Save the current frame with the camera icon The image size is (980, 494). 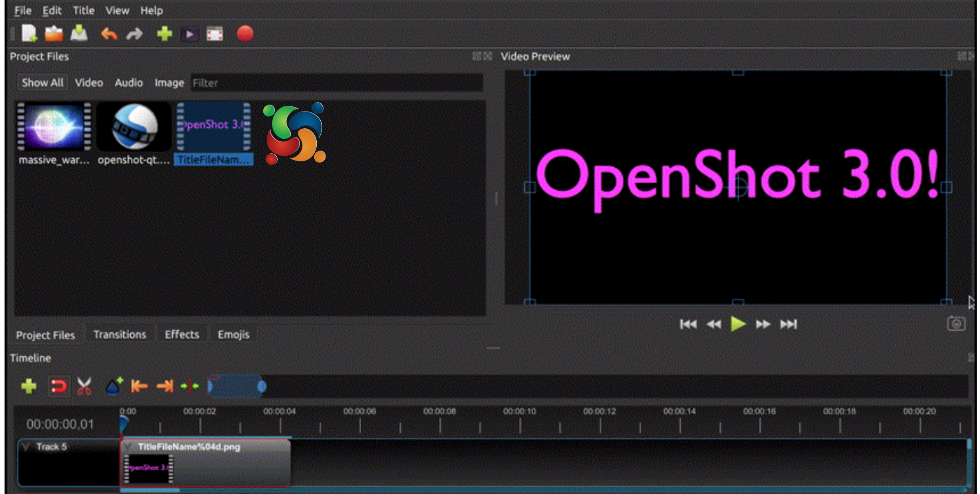point(956,323)
